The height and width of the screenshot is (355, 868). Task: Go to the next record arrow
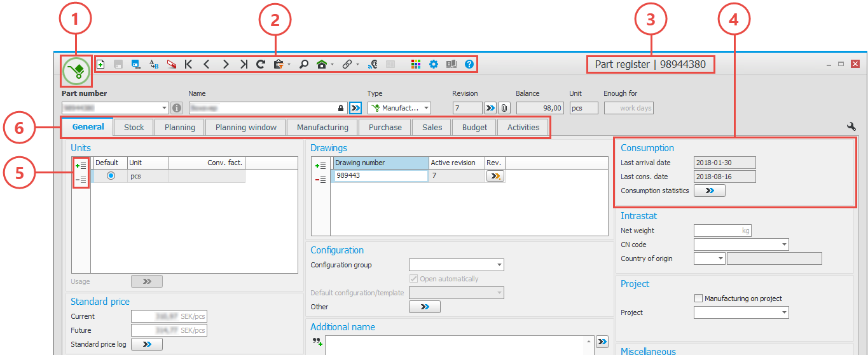coord(225,64)
